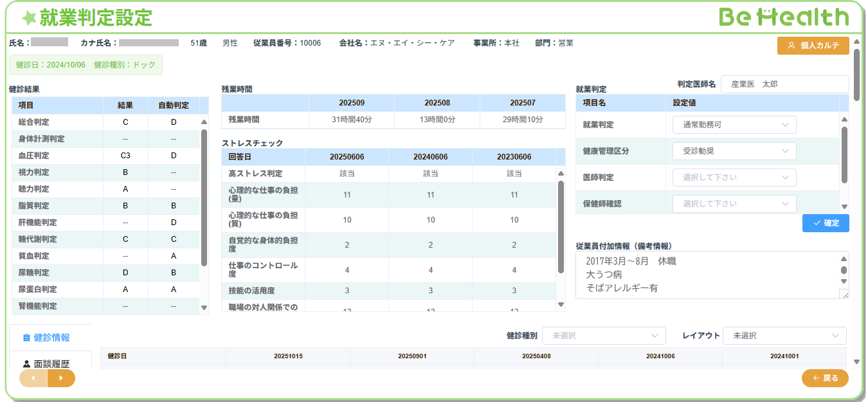Click the green star icon beside the title
The height and width of the screenshot is (402, 868).
coord(29,18)
